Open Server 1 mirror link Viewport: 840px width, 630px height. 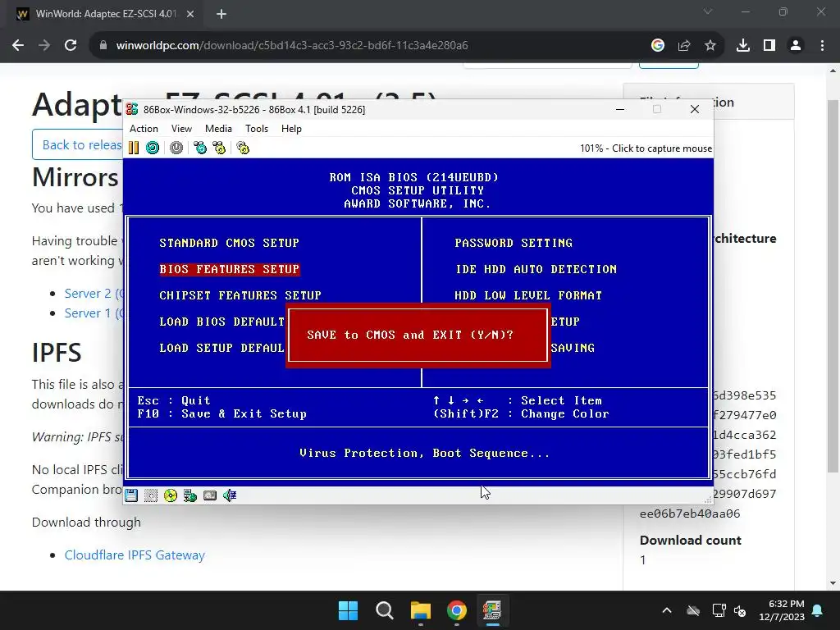(94, 313)
